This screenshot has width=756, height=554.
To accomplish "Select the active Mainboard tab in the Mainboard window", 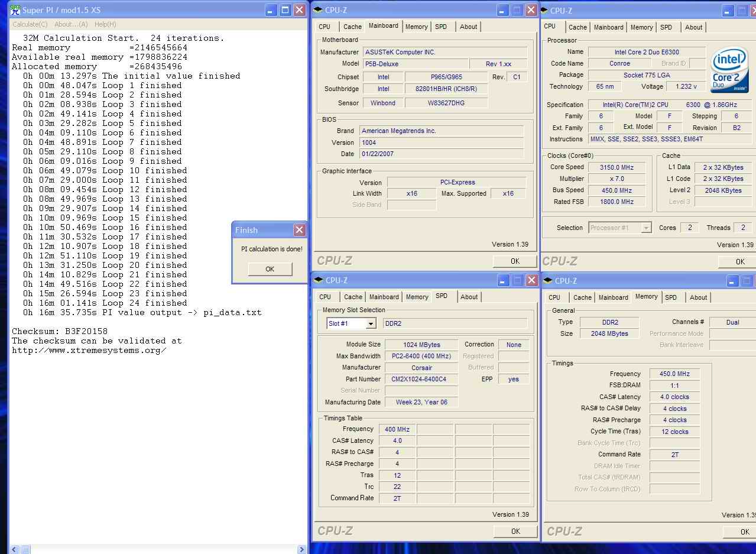I will pyautogui.click(x=383, y=26).
